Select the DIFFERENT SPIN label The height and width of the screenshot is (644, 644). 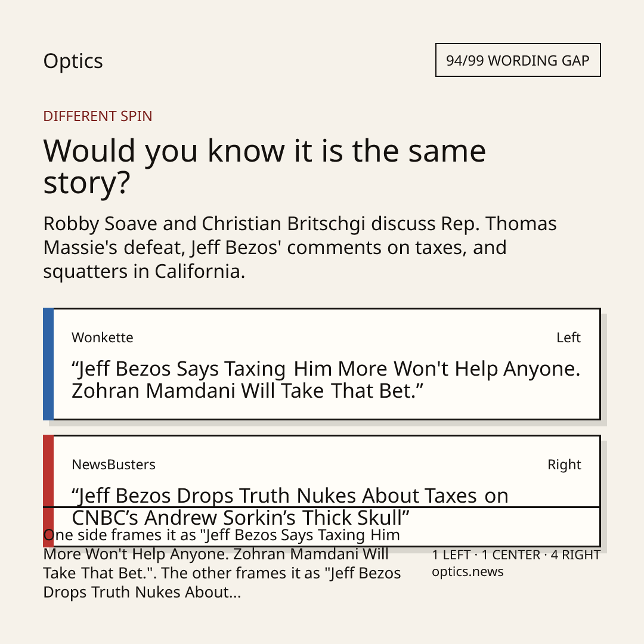(98, 116)
